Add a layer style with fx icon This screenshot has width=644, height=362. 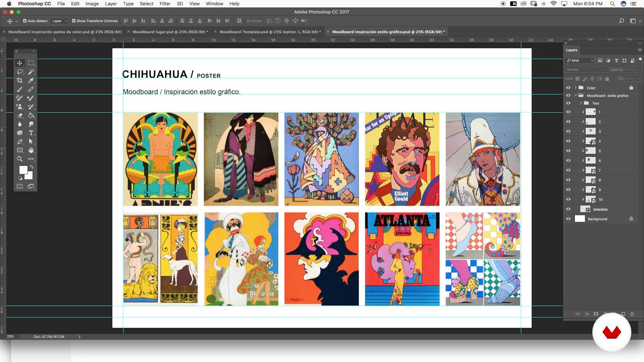pos(587,314)
